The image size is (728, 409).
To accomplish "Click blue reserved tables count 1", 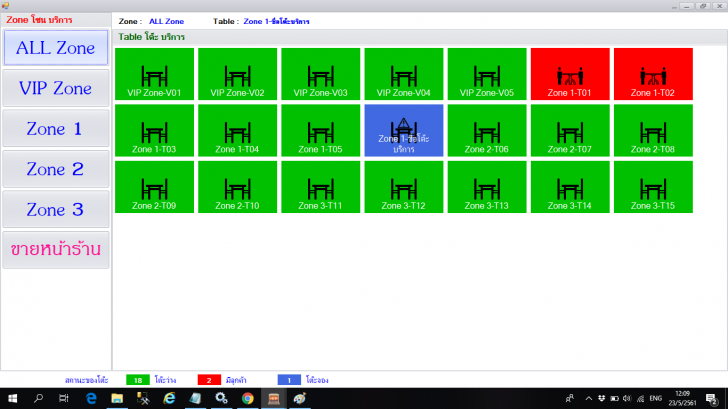I will 289,380.
